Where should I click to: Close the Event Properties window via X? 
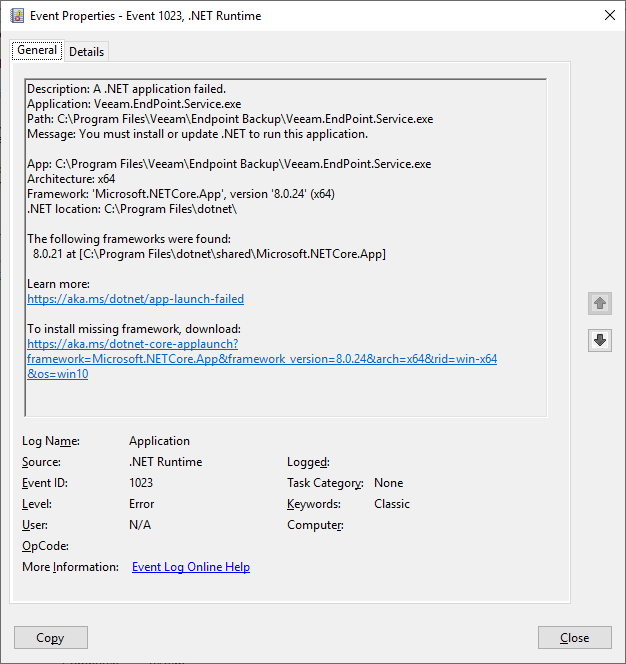click(609, 15)
